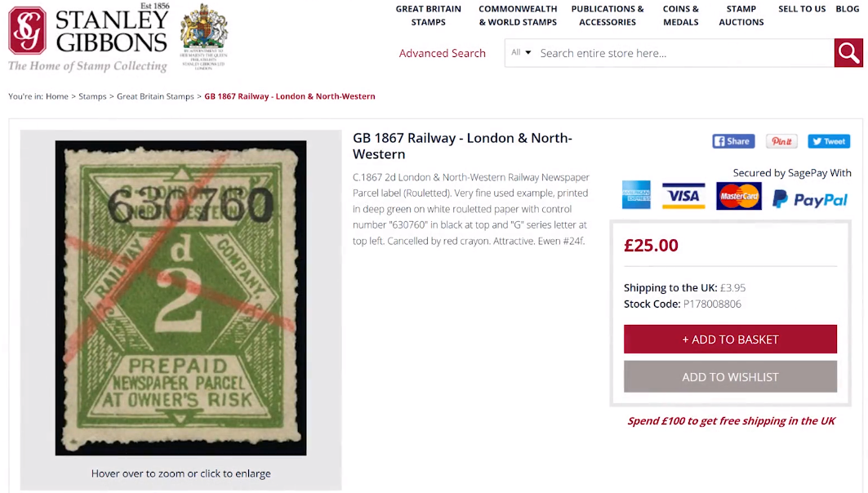This screenshot has height=493, width=868.
Task: Open the Great Britain Stamps menu
Action: click(x=428, y=16)
